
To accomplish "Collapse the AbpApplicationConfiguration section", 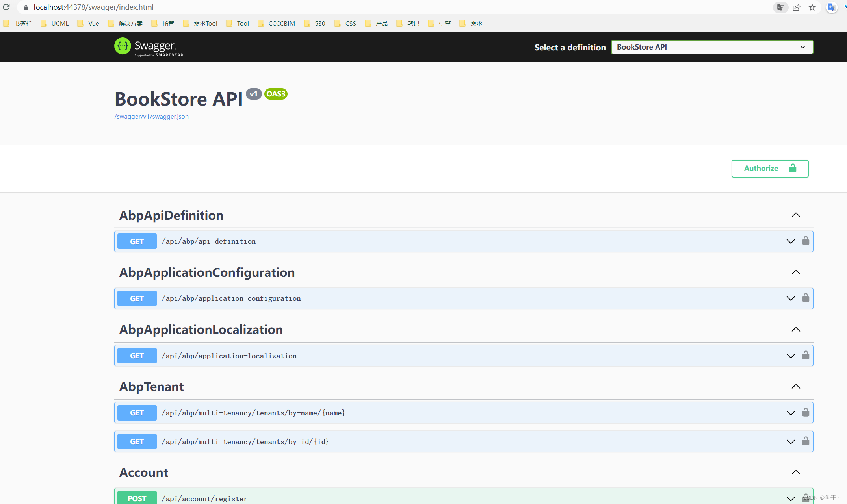I will 796,272.
